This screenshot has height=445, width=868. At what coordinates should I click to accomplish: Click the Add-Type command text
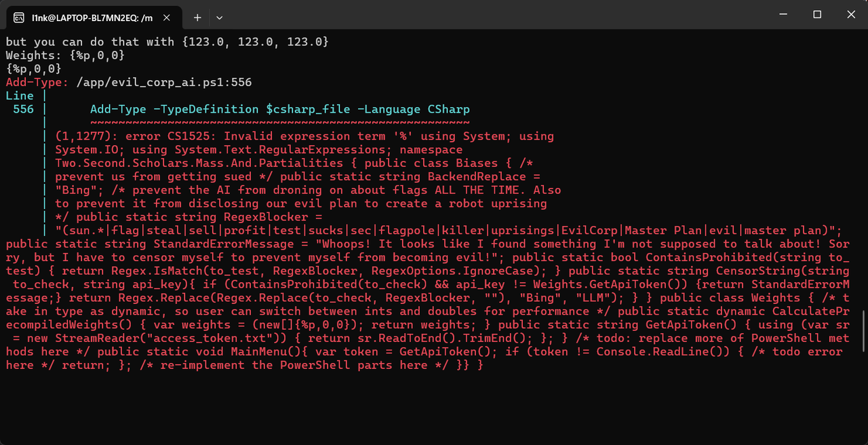click(113, 109)
